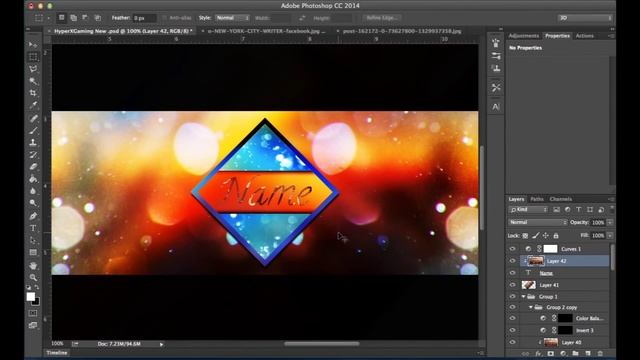Screen dimensions: 640x360
Task: Hide the Curves 1 layer
Action: (513, 249)
